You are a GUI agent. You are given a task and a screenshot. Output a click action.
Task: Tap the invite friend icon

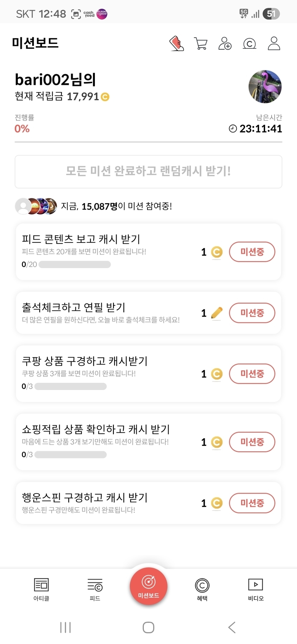(225, 44)
